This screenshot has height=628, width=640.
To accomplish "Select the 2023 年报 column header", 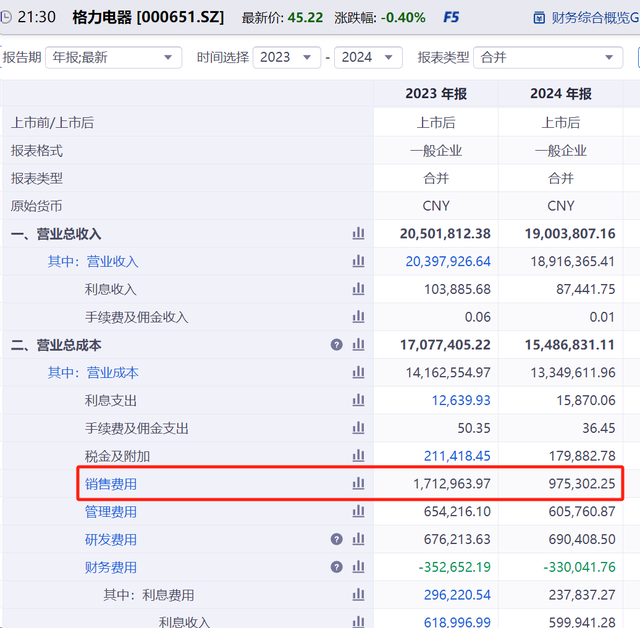I will [x=436, y=94].
